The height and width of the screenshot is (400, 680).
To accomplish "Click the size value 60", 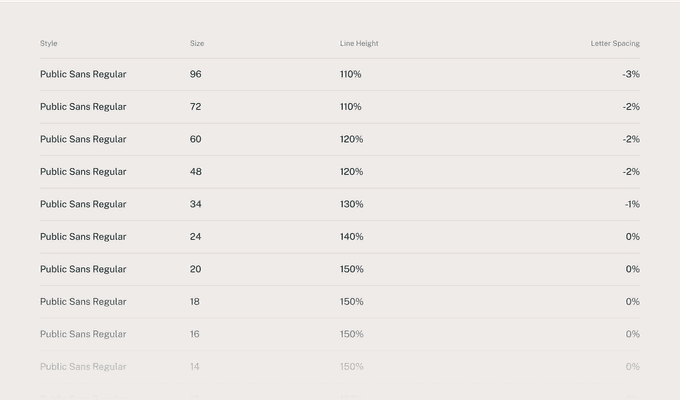I will [196, 139].
